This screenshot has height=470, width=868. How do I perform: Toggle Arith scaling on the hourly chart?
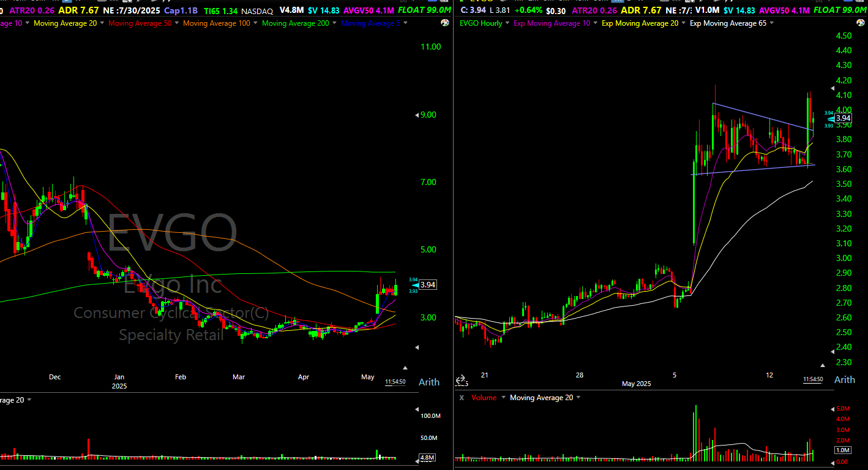[845, 379]
